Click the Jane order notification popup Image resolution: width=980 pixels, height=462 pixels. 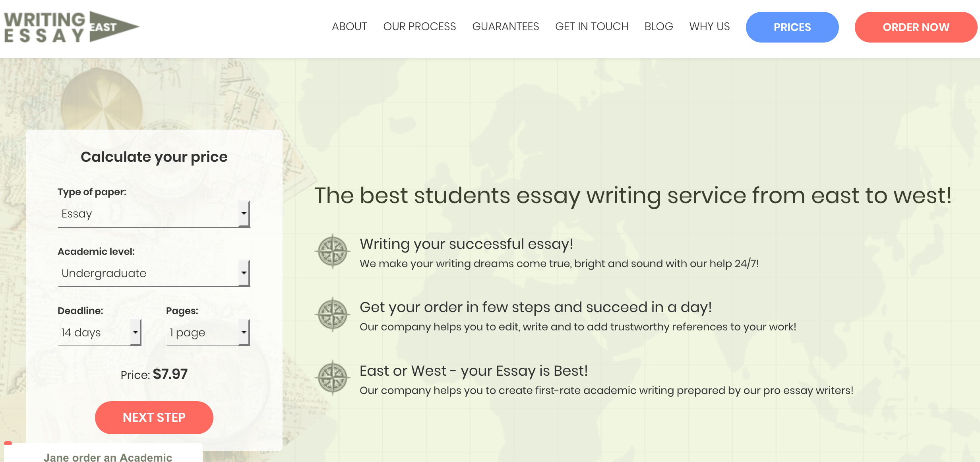pos(103,453)
